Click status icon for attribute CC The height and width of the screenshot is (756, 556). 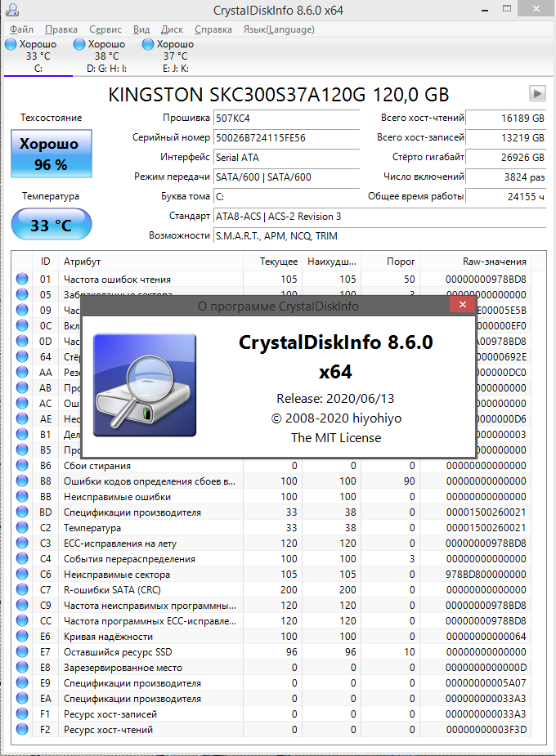[22, 620]
